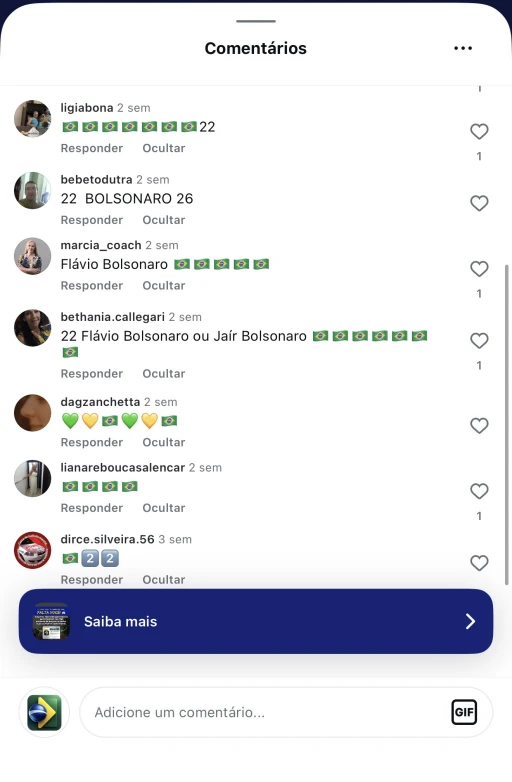Like ligiabona's comment with the heart

(479, 132)
